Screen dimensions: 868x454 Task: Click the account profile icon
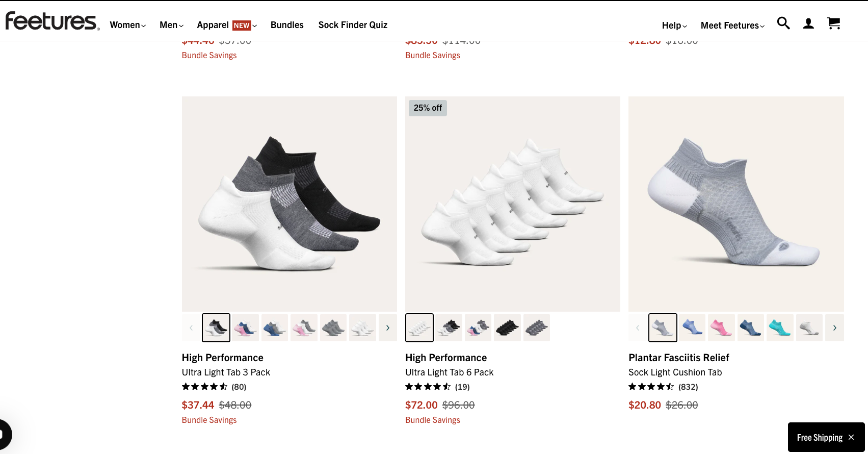(808, 23)
